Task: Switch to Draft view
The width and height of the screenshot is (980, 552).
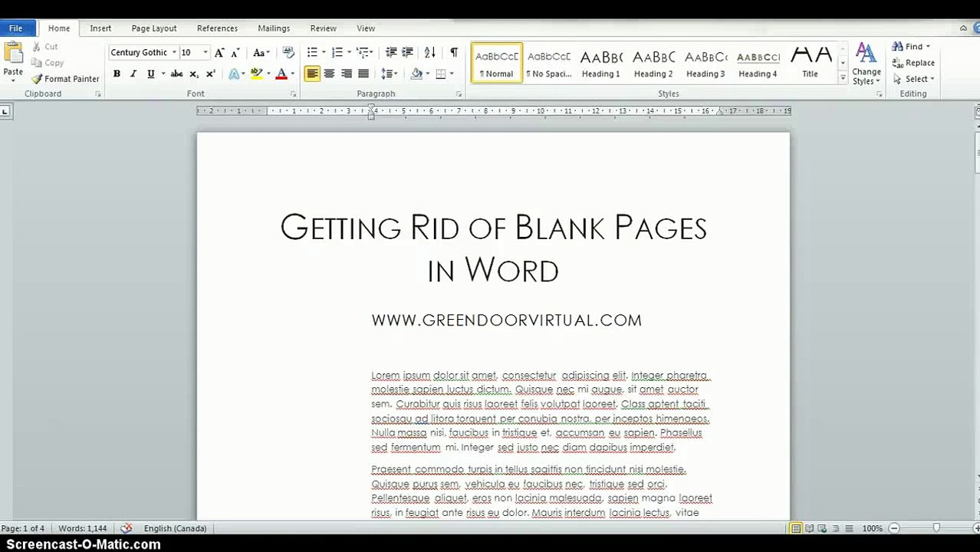Action: pyautogui.click(x=849, y=528)
